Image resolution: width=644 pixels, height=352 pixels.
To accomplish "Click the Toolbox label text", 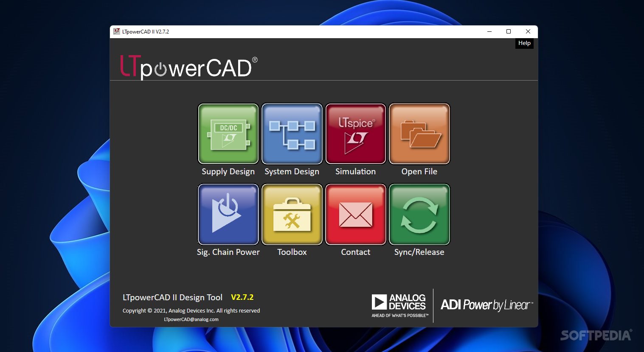I will [x=292, y=252].
